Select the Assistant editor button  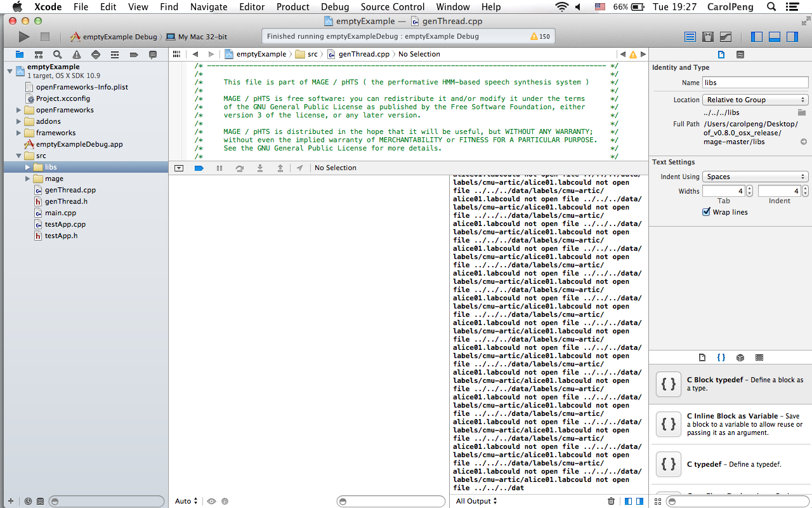(x=708, y=37)
